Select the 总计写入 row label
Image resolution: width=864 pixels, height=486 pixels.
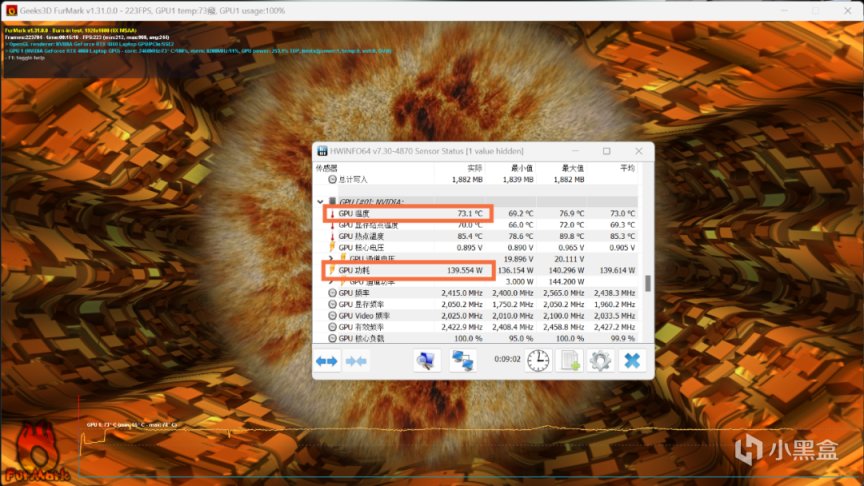click(x=353, y=180)
